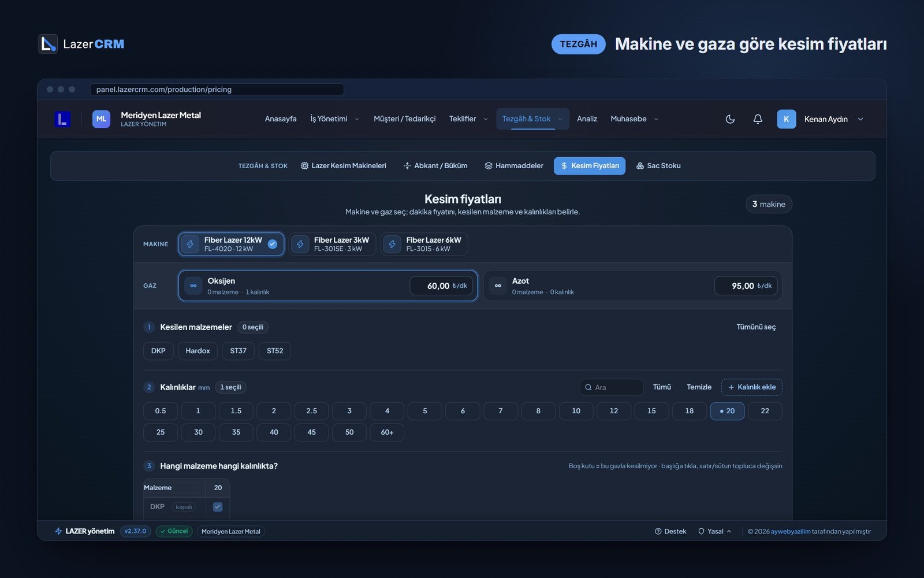Open Müşteri / Tedarikçi page
Screen dimensions: 924x578
tap(405, 119)
